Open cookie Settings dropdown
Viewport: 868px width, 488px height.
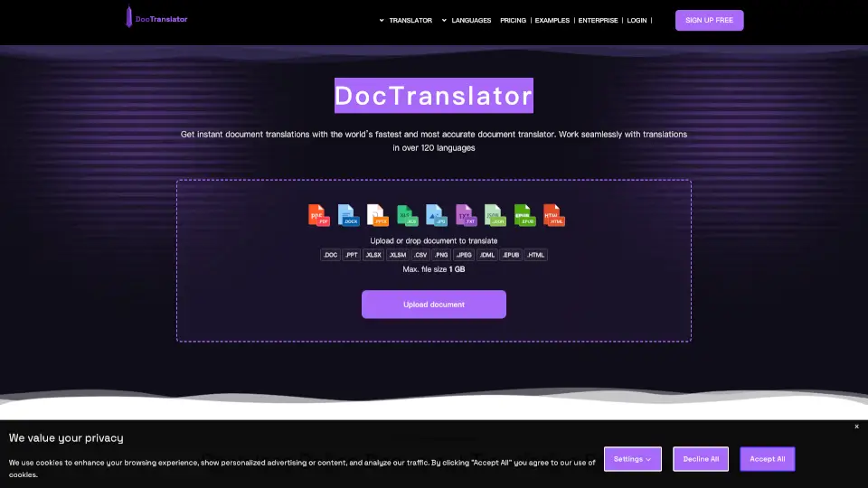tap(633, 459)
